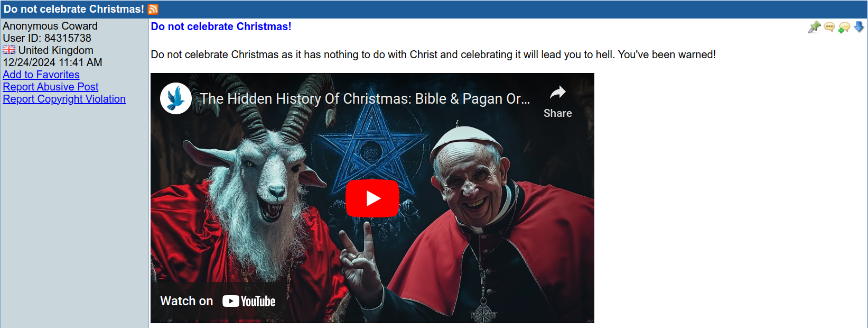Image resolution: width=868 pixels, height=328 pixels.
Task: Click Report Abusive Post link
Action: [51, 87]
